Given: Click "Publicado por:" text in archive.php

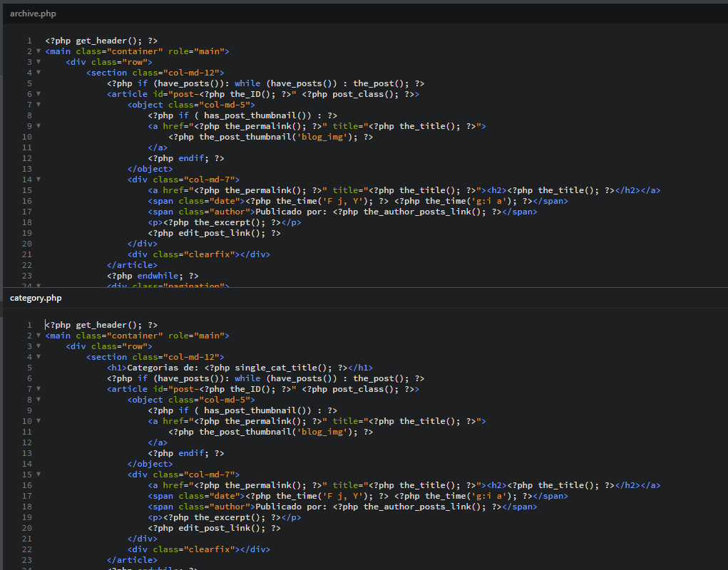Looking at the screenshot, I should click(291, 212).
